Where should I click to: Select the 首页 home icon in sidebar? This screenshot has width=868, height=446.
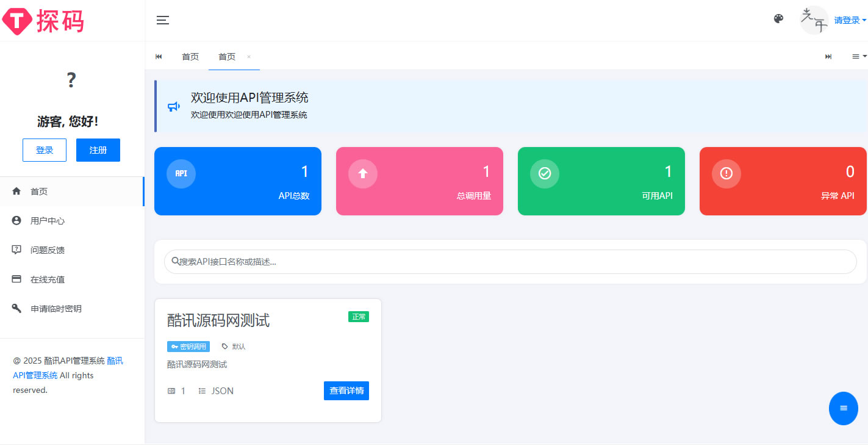point(16,191)
